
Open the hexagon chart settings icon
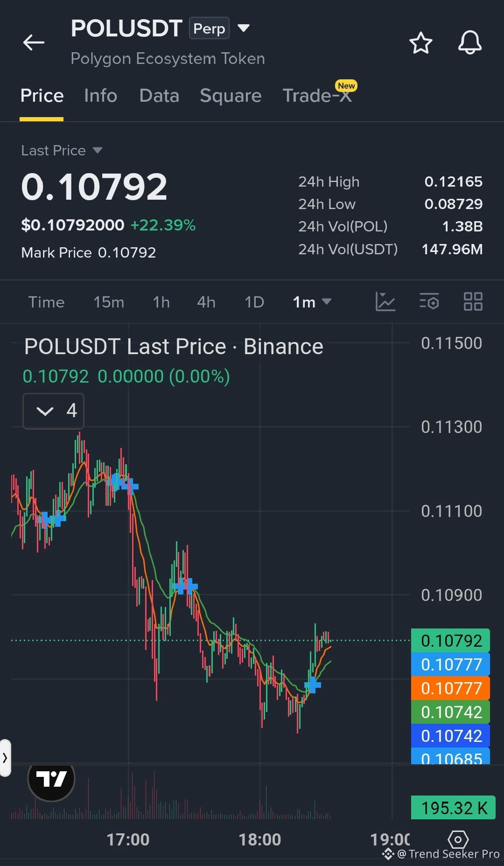pos(458,840)
